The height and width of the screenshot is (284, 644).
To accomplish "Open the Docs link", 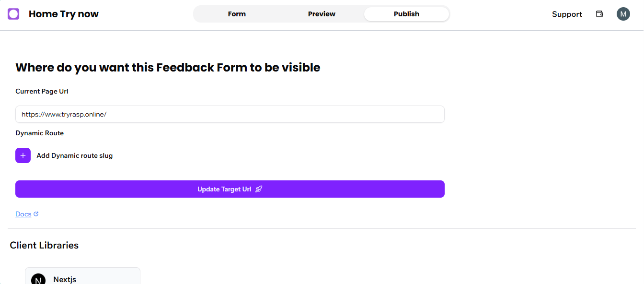I will click(23, 214).
